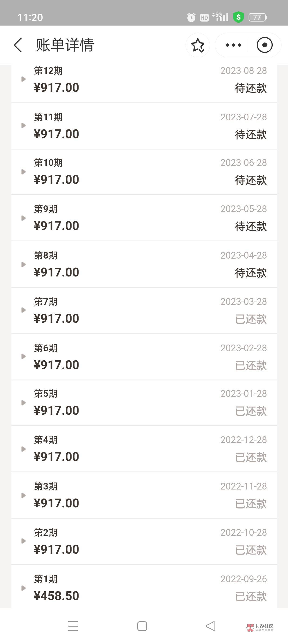Tap the green shield dollar icon
Image resolution: width=288 pixels, height=644 pixels.
pos(239,17)
